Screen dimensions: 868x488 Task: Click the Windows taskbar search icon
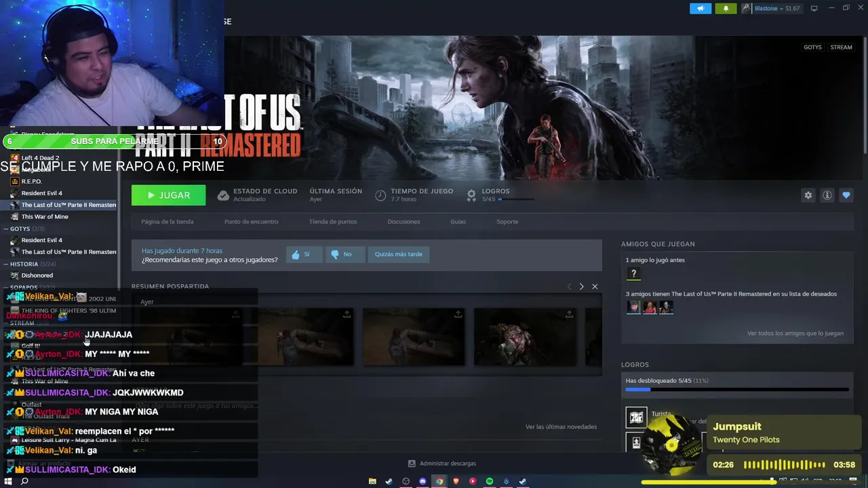pos(24,481)
